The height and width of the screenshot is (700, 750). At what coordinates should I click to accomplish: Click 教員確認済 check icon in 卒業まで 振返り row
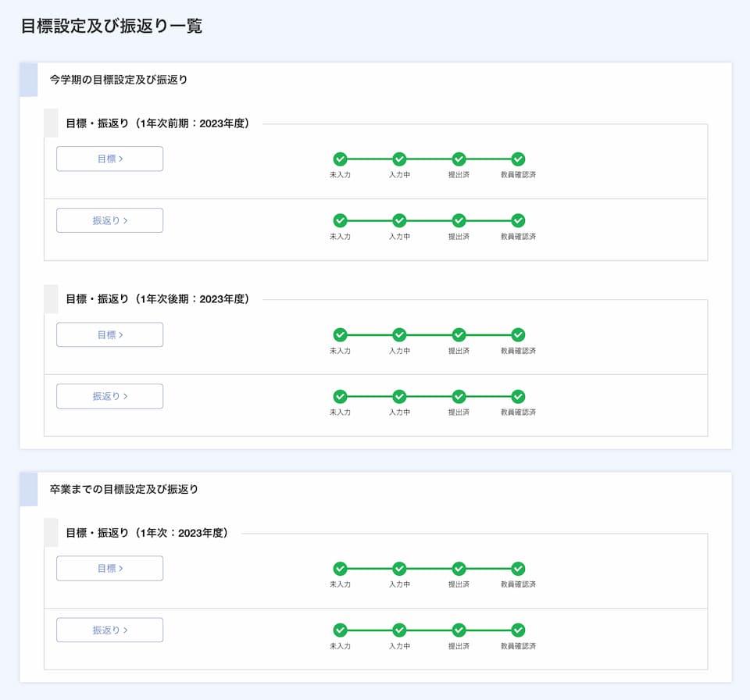518,630
